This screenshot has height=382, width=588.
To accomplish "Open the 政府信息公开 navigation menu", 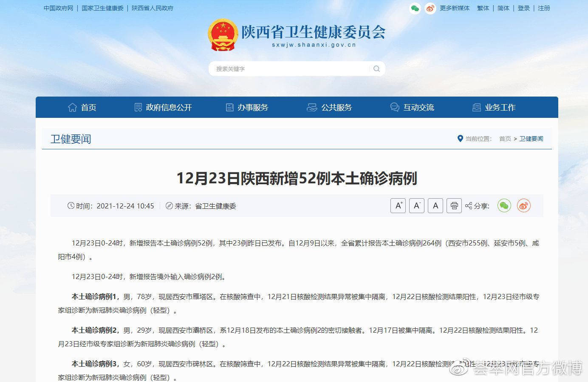I will [x=169, y=107].
